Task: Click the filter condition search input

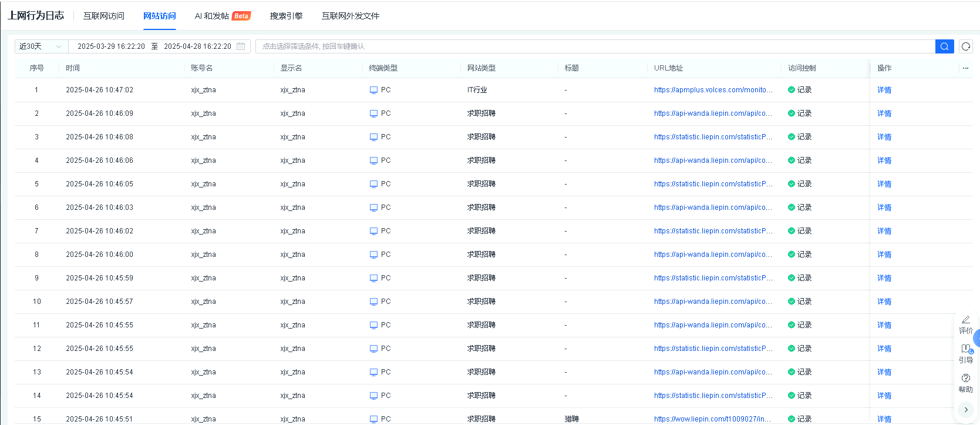Action: [594, 46]
